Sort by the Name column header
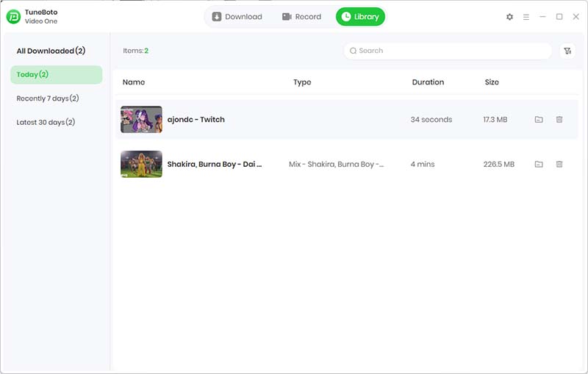The image size is (588, 374). click(134, 82)
